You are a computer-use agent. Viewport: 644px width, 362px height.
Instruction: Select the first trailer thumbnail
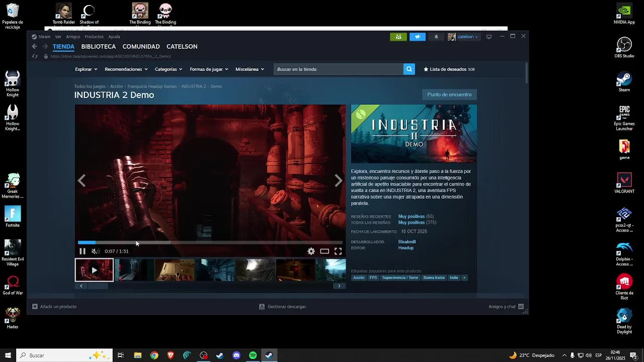click(x=94, y=270)
